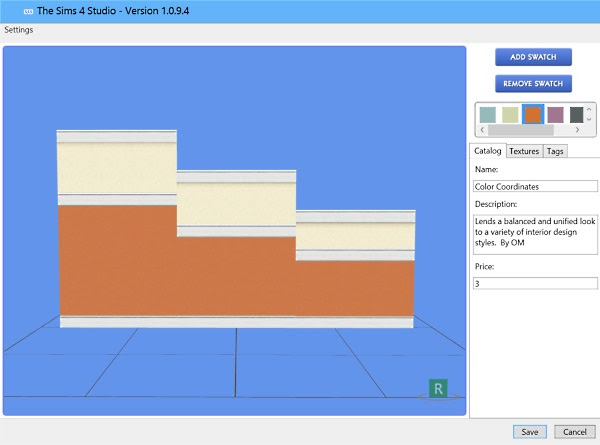600x445 pixels.
Task: Click swatch list scroll up arrow
Action: (589, 110)
